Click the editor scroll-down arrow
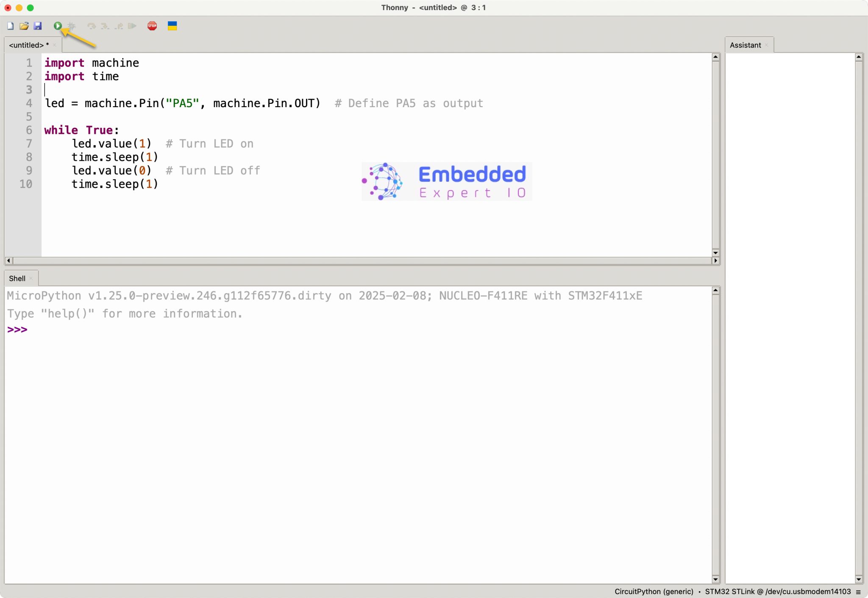Screen dimensions: 868x598 tap(715, 253)
